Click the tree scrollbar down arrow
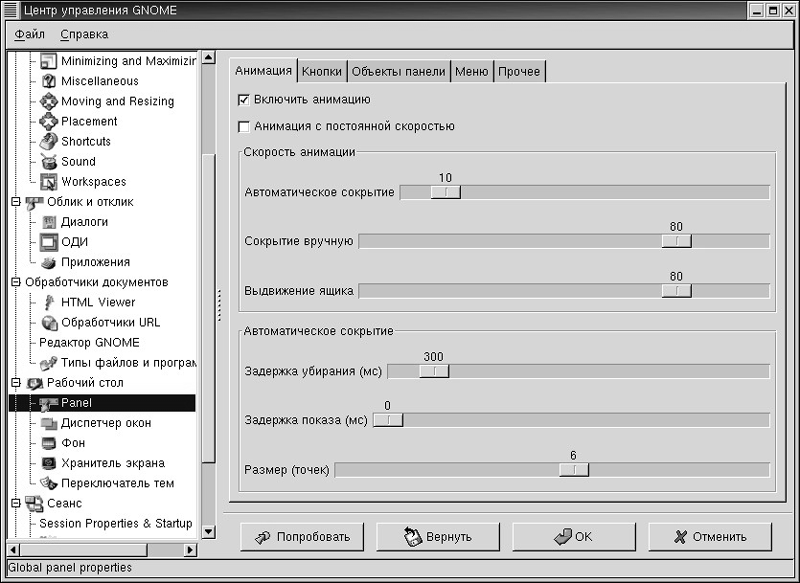Image resolution: width=800 pixels, height=583 pixels. [208, 532]
